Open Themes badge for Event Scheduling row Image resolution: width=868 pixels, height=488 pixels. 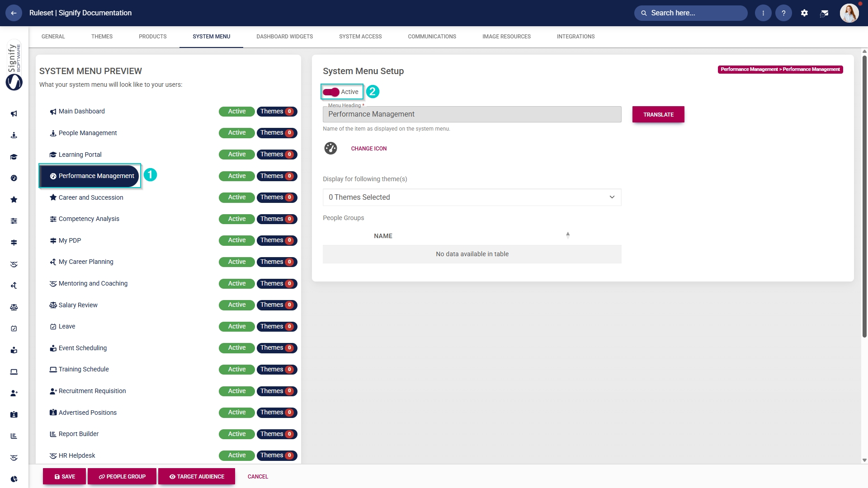(277, 348)
